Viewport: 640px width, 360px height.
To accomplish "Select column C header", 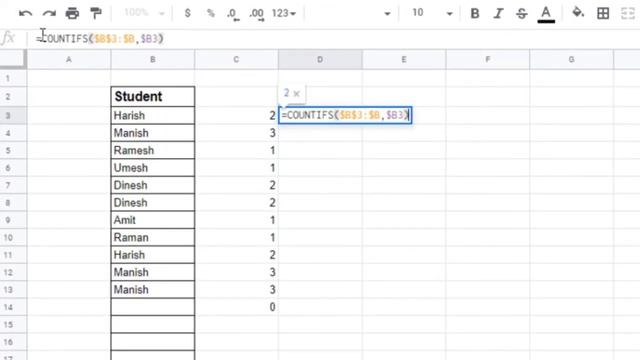I will coord(236,60).
